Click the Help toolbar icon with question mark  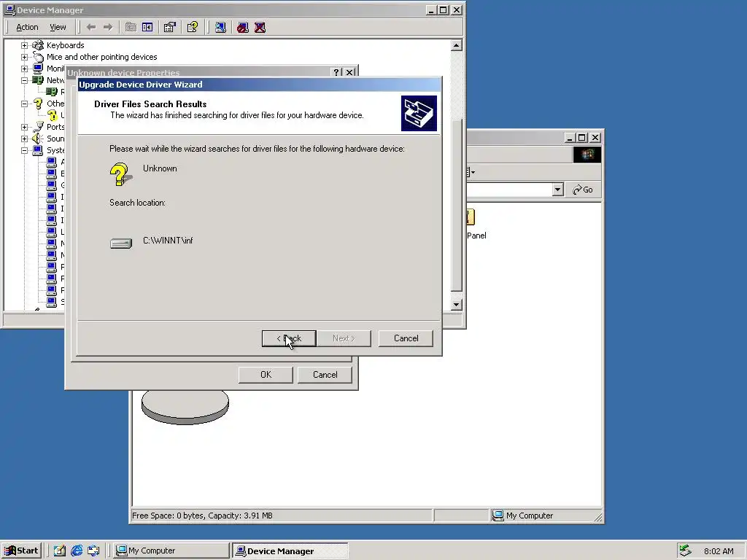tap(193, 27)
